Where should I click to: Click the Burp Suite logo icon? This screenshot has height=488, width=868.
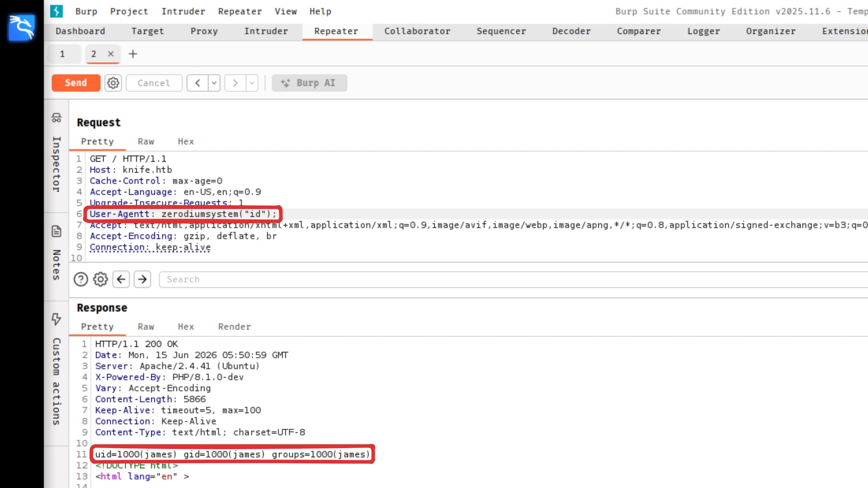[56, 11]
